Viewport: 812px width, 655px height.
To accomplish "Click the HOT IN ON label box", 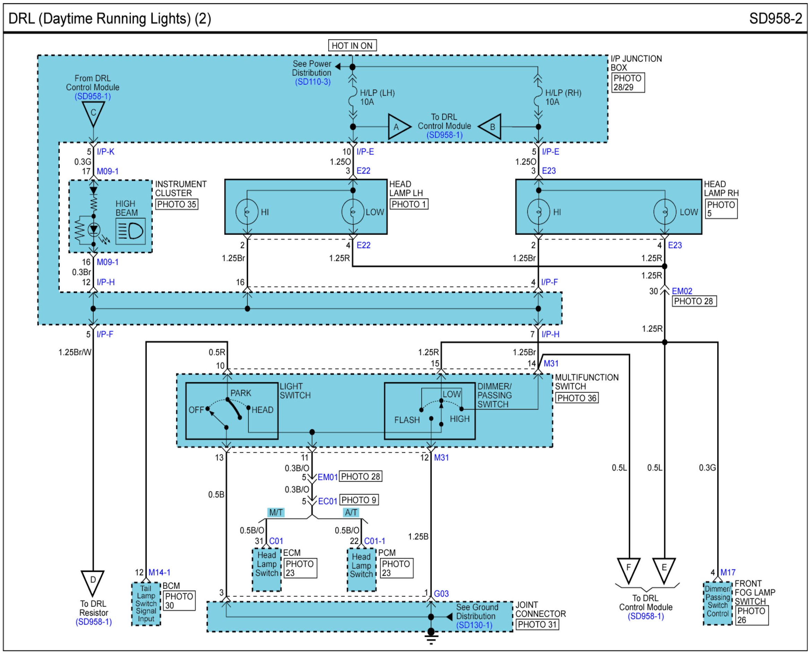I will 352,46.
